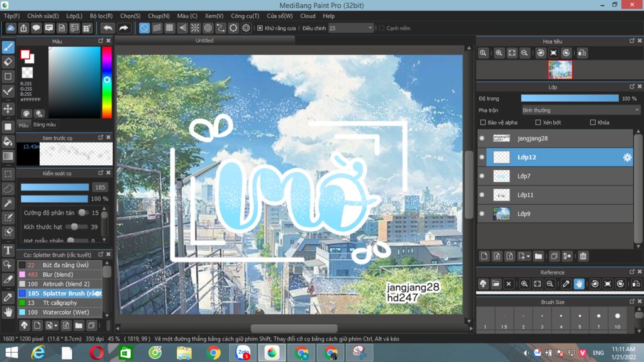Float the Màu color panel
The width and height of the screenshot is (644, 362).
tap(101, 41)
